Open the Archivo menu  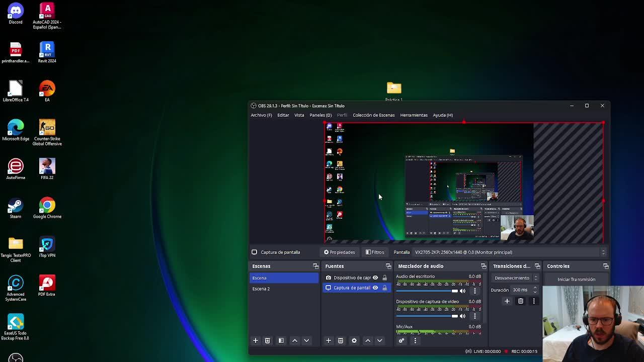[261, 115]
